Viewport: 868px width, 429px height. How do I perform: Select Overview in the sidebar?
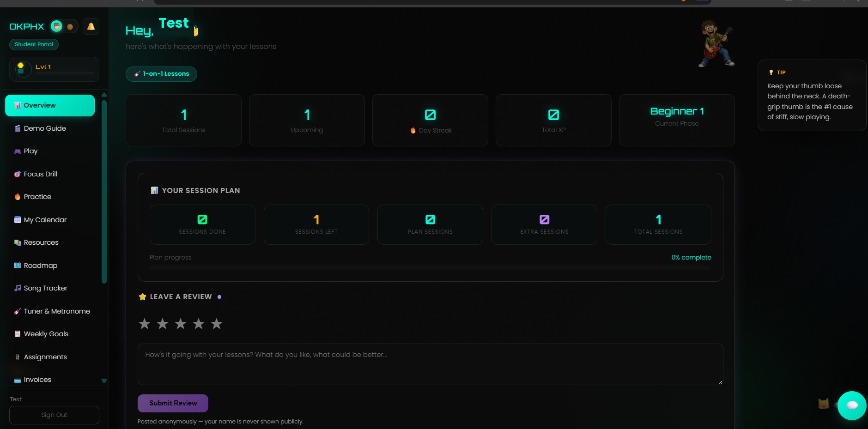50,105
